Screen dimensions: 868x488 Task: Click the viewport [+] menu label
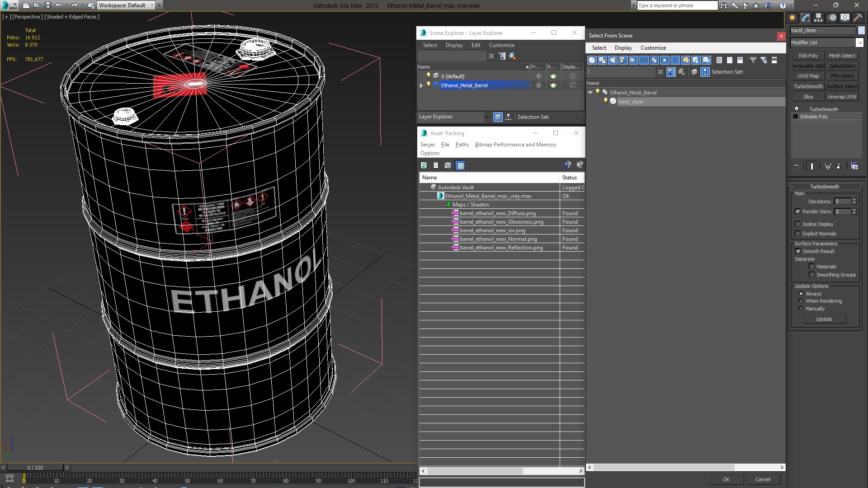coord(6,17)
